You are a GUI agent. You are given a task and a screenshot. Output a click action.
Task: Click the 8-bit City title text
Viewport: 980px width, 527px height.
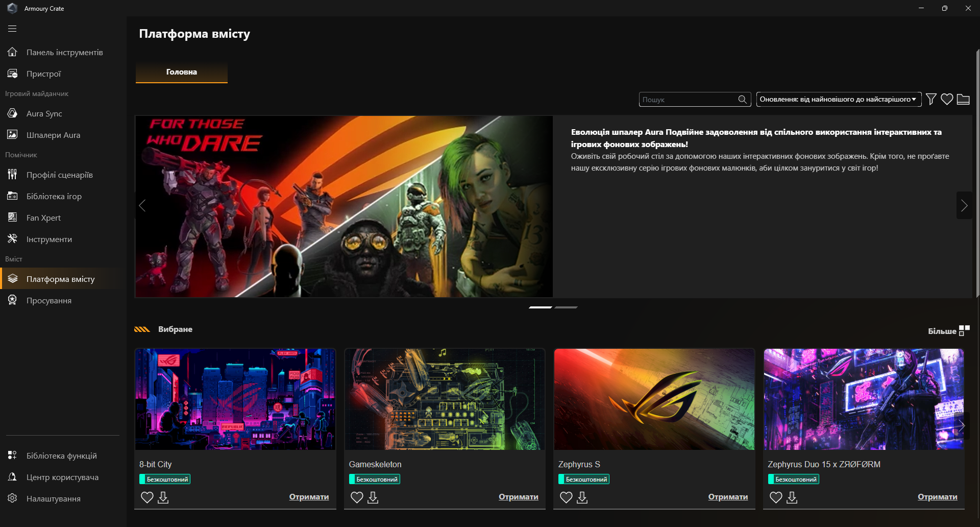point(156,464)
